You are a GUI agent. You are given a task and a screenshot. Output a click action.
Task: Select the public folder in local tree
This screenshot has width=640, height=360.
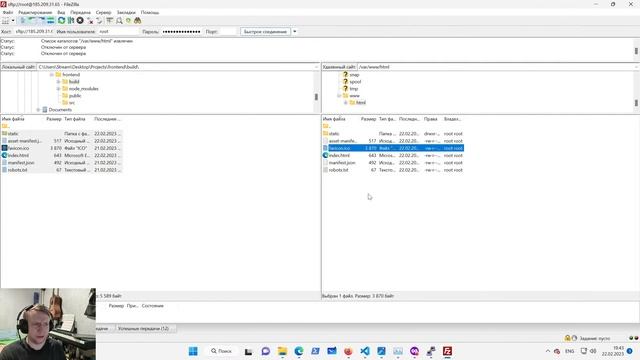[75, 96]
